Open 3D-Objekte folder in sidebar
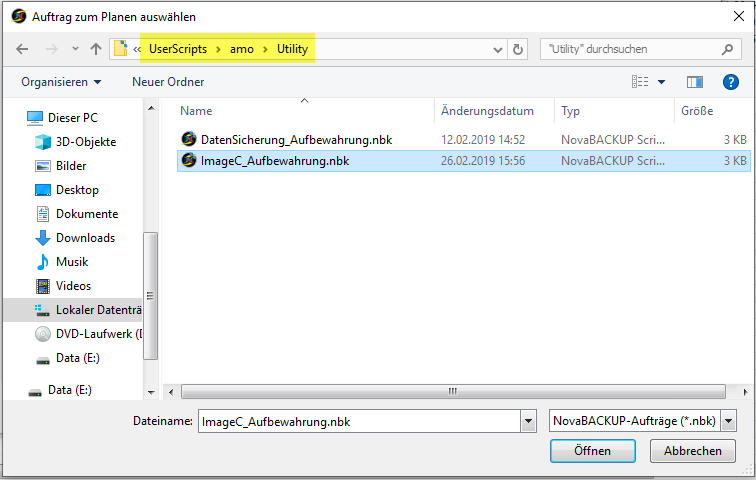The width and height of the screenshot is (756, 480). (x=86, y=142)
